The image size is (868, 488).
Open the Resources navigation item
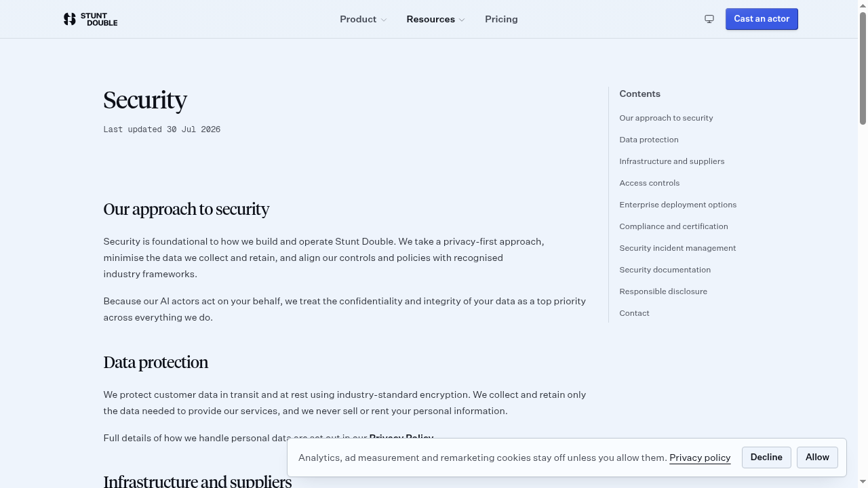(x=431, y=19)
